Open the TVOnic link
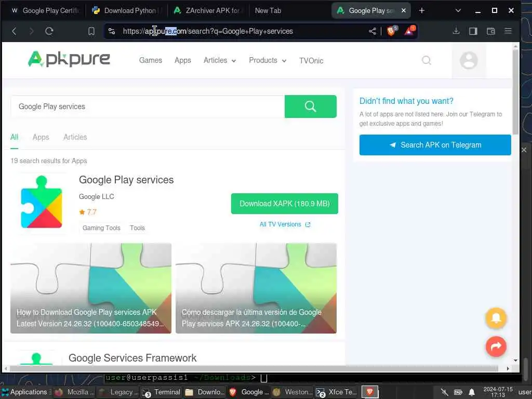This screenshot has height=399, width=532. click(x=311, y=61)
